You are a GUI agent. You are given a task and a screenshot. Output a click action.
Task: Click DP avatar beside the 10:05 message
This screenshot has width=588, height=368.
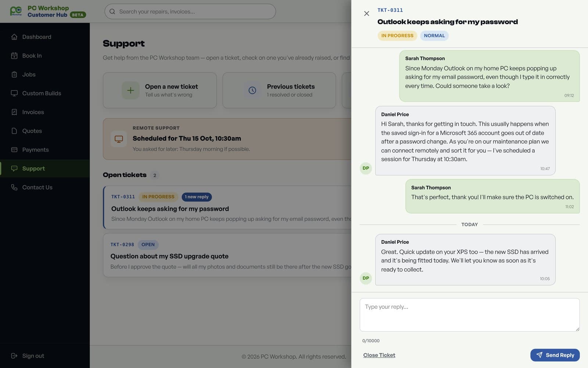pyautogui.click(x=366, y=278)
